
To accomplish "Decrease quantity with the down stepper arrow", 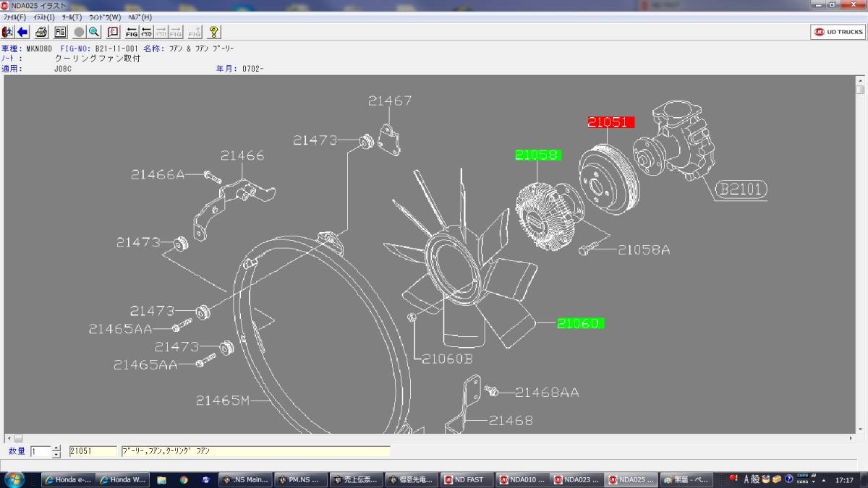I will click(x=56, y=455).
